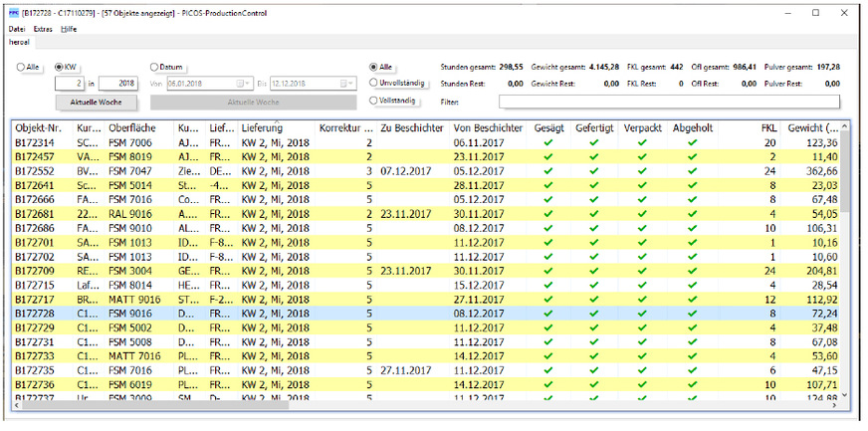Sort by the Objekt-Nr. column header
Viewport: 868px width, 431px height.
click(x=38, y=128)
